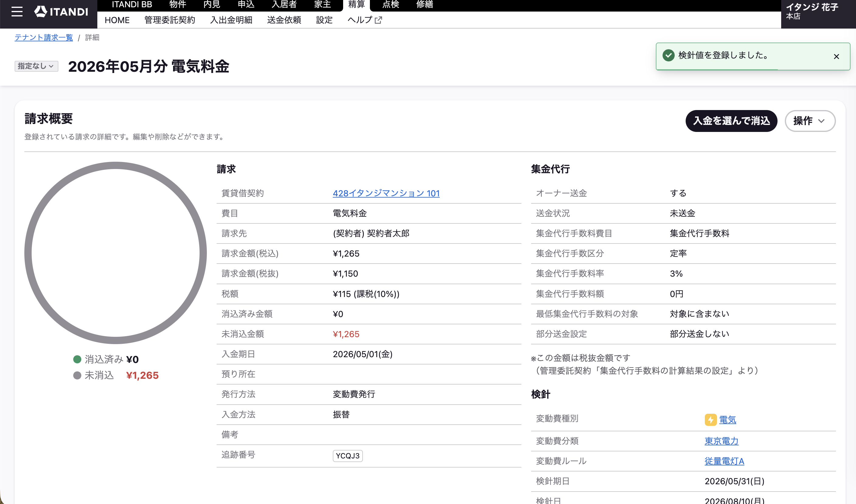Open 428イタンジマンション 101 contract link
This screenshot has height=504, width=856.
point(386,193)
